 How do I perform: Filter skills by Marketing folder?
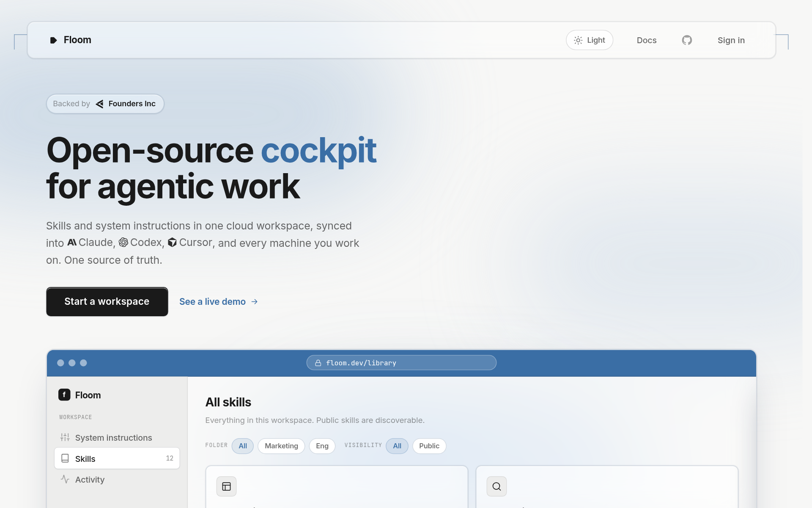point(281,446)
